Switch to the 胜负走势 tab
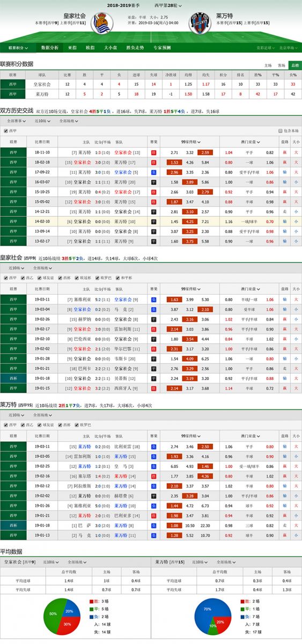 (135, 48)
